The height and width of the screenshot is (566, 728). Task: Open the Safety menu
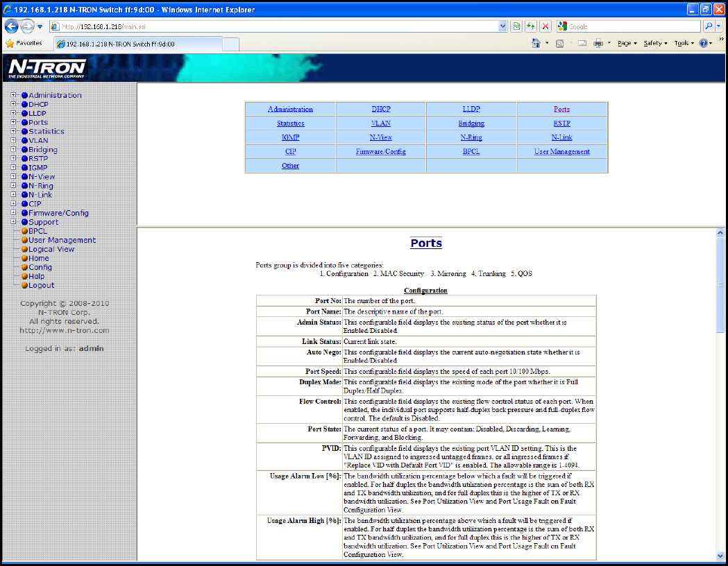tap(655, 43)
